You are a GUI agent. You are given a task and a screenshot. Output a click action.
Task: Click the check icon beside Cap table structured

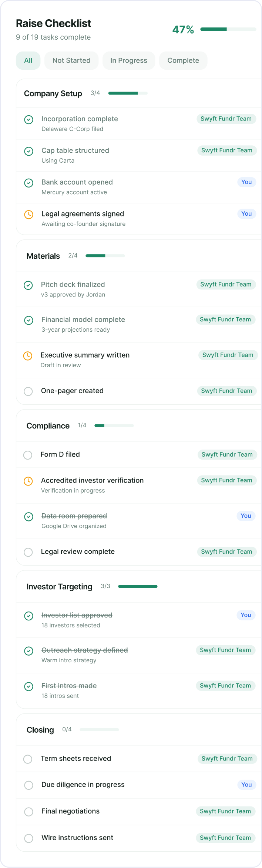pyautogui.click(x=28, y=151)
